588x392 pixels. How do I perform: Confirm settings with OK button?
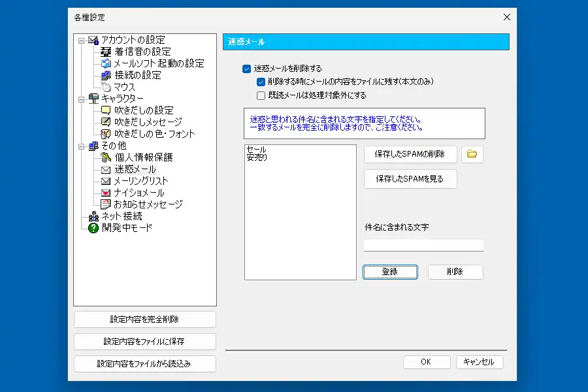click(x=427, y=362)
